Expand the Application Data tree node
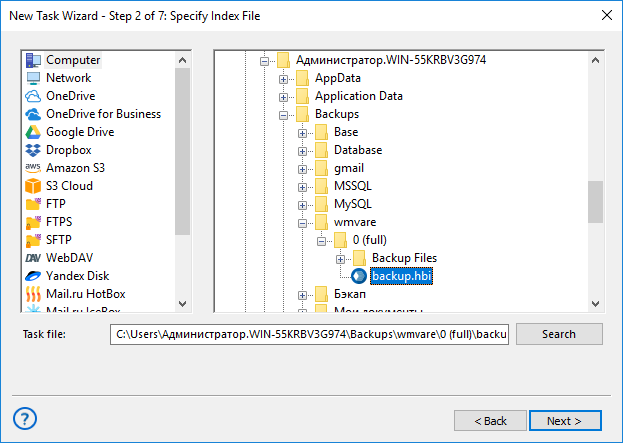 [283, 97]
